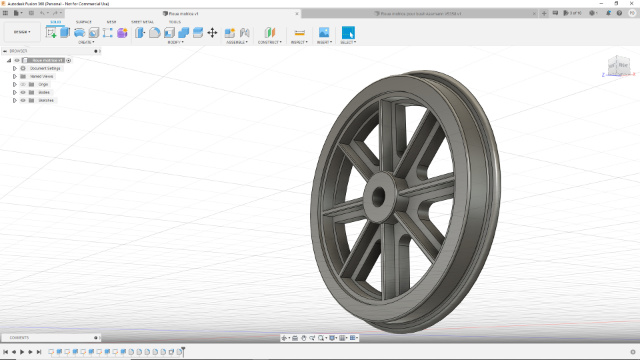The width and height of the screenshot is (640, 360).
Task: Collapse the Browser panel header arrow
Action: click(x=5, y=51)
